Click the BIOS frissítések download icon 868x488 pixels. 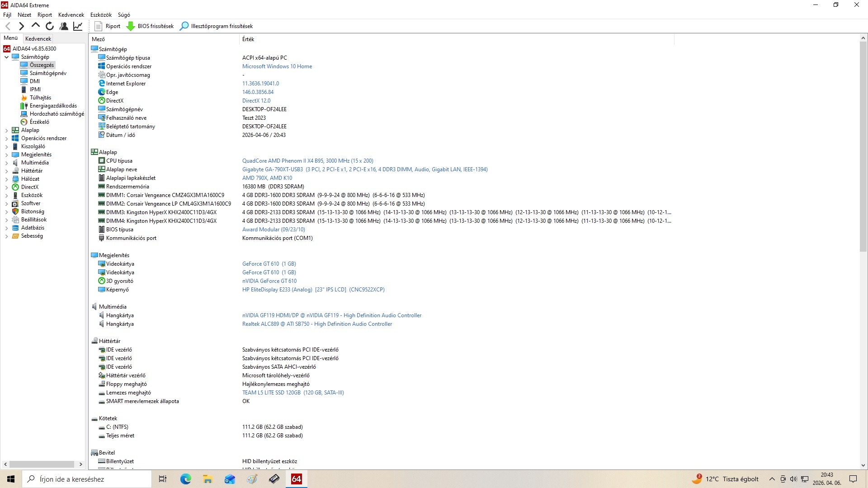(131, 26)
